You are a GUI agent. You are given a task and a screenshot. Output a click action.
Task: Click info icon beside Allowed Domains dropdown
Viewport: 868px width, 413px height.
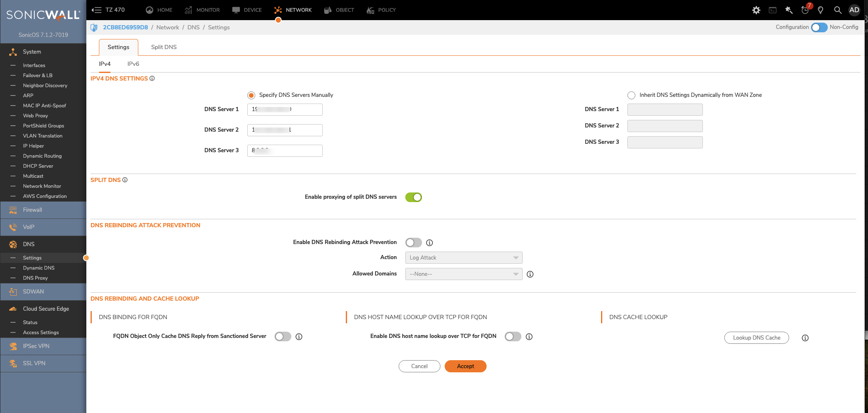(x=530, y=274)
